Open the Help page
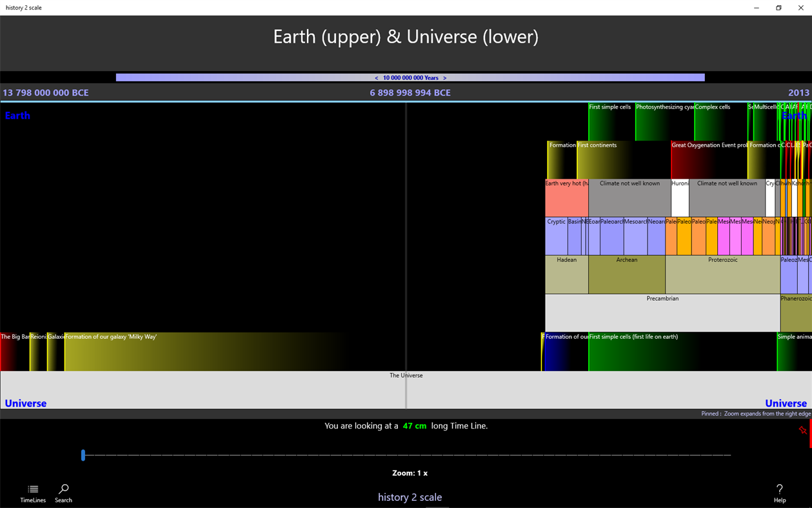 (779, 493)
